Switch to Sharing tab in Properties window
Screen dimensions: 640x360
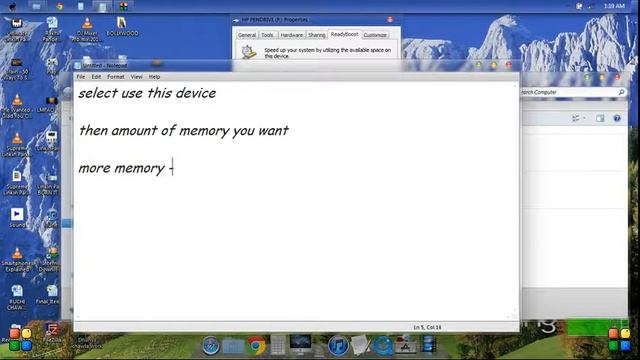[x=317, y=35]
